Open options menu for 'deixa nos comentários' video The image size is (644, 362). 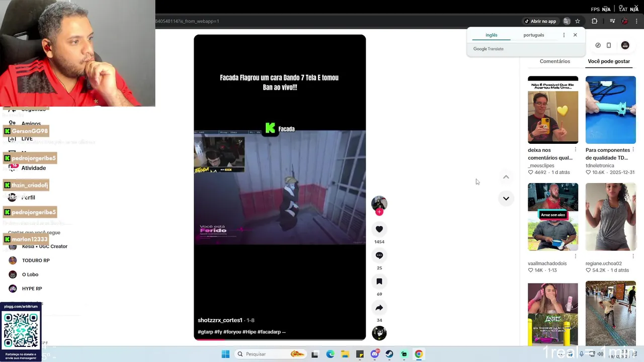(576, 150)
